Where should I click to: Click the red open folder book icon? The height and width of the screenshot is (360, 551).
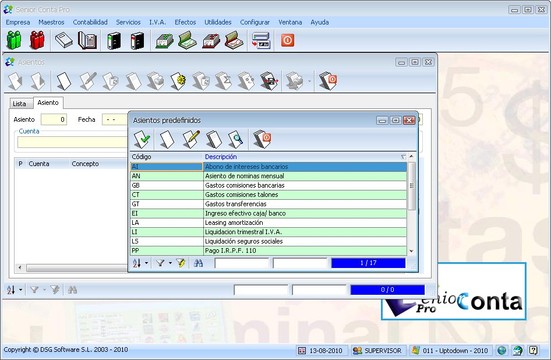(x=234, y=40)
